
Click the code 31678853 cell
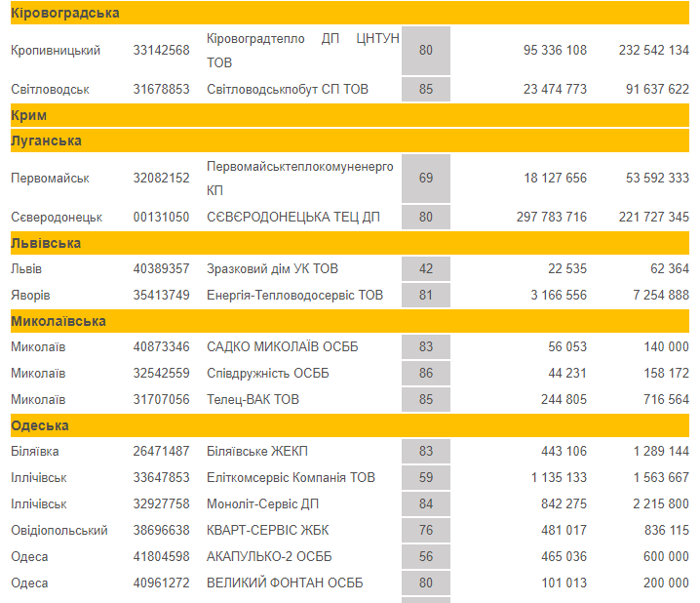pyautogui.click(x=161, y=89)
